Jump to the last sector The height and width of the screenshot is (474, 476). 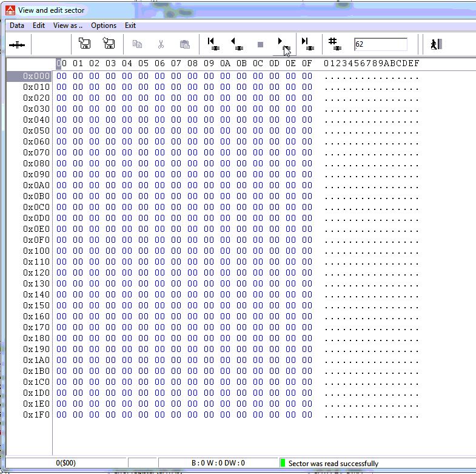308,44
